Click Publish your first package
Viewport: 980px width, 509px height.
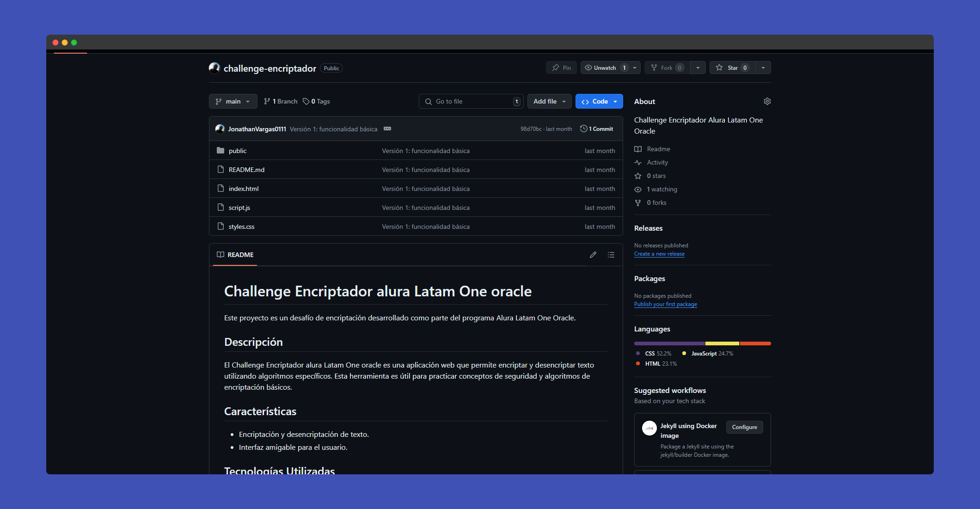coord(666,304)
